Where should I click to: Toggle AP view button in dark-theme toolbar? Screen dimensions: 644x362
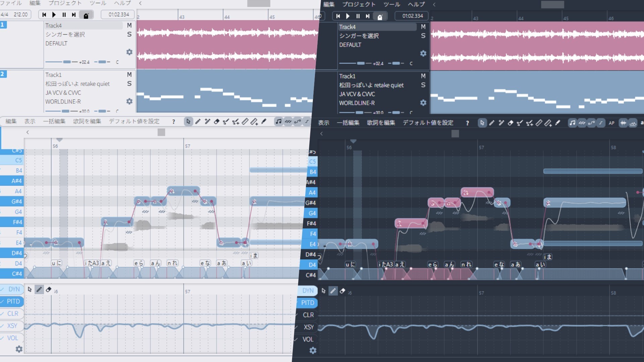[611, 123]
